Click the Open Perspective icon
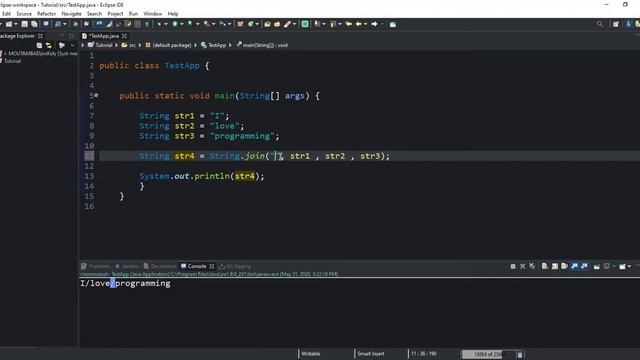Image resolution: width=640 pixels, height=360 pixels. [616, 24]
